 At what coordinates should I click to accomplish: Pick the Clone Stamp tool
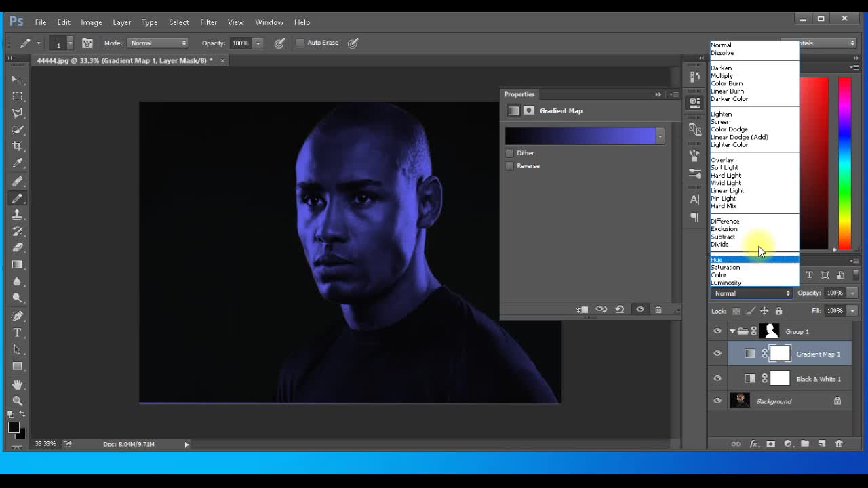pos(18,215)
